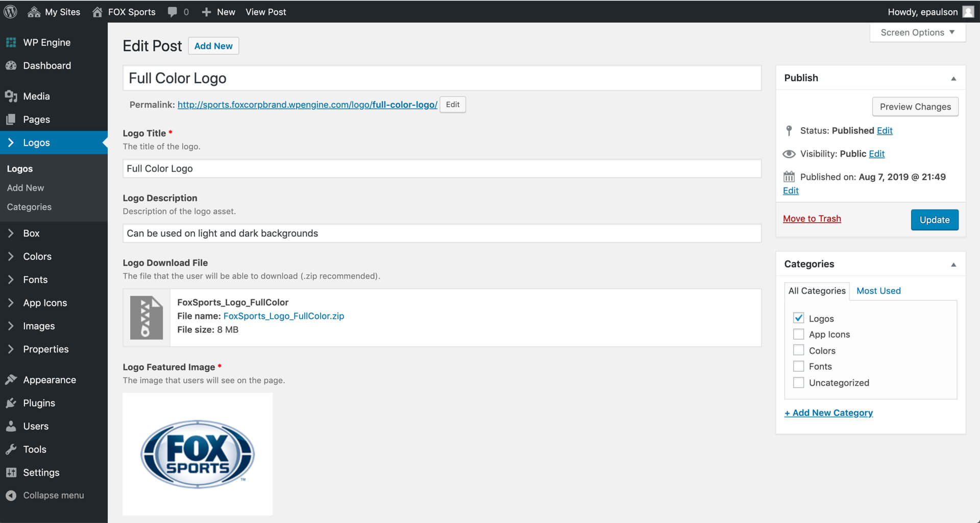The width and height of the screenshot is (980, 523).
Task: Click Add New button beside Edit Post
Action: pyautogui.click(x=213, y=46)
